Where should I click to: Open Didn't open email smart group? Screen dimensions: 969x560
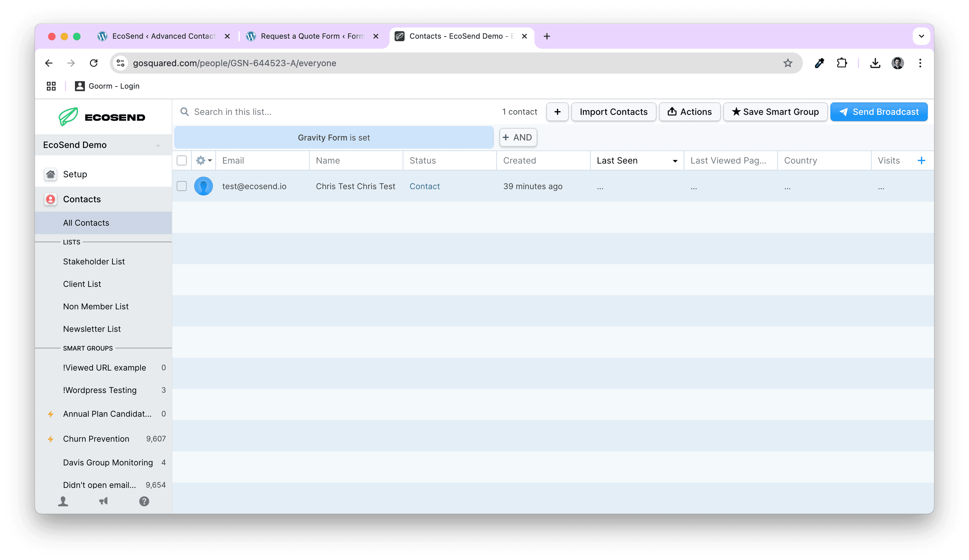tap(100, 485)
